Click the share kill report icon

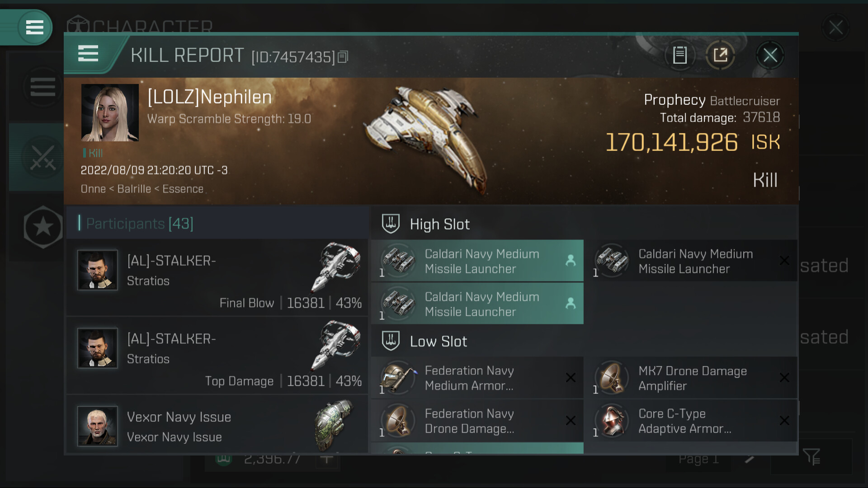pos(720,56)
